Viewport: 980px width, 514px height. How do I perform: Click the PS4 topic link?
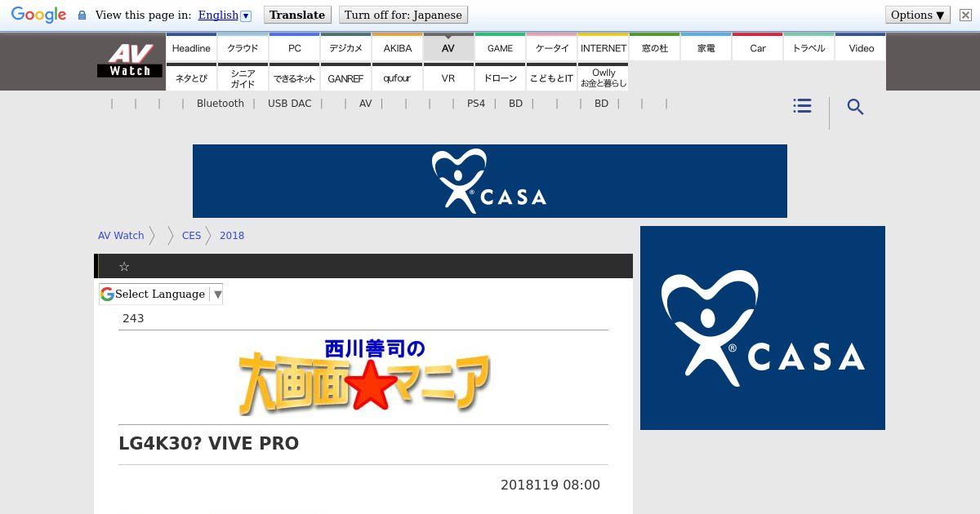tap(476, 104)
